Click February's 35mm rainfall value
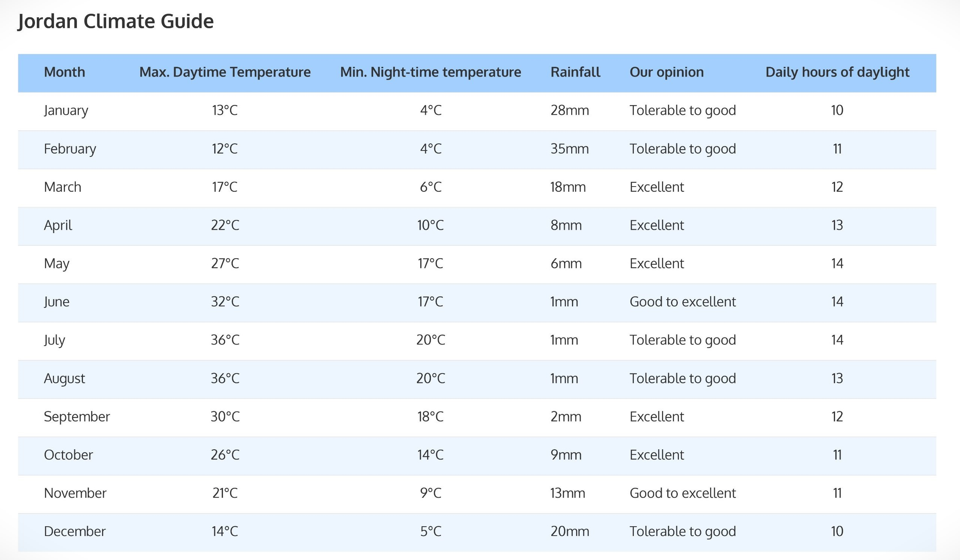 click(570, 149)
